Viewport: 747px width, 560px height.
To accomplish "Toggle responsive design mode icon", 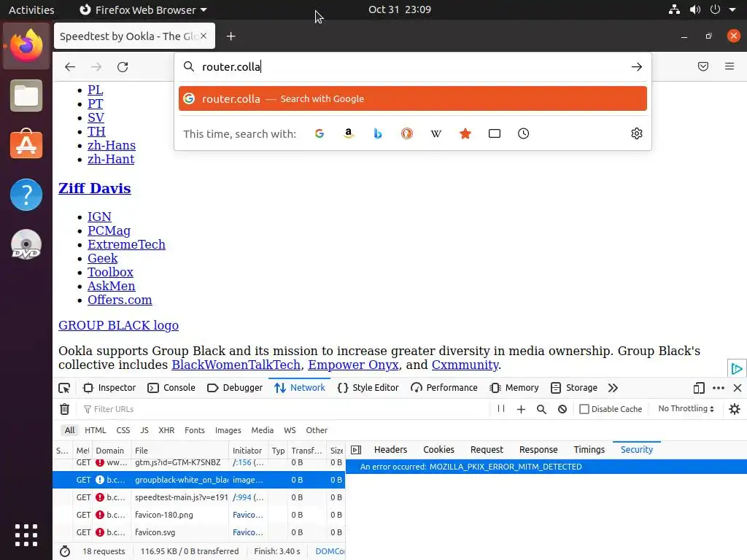I will pyautogui.click(x=698, y=388).
